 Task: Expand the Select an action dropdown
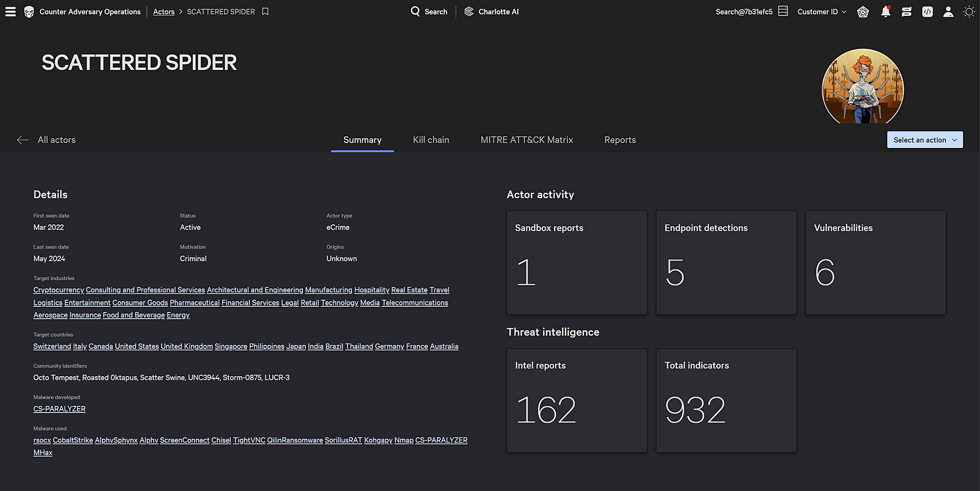pyautogui.click(x=924, y=139)
